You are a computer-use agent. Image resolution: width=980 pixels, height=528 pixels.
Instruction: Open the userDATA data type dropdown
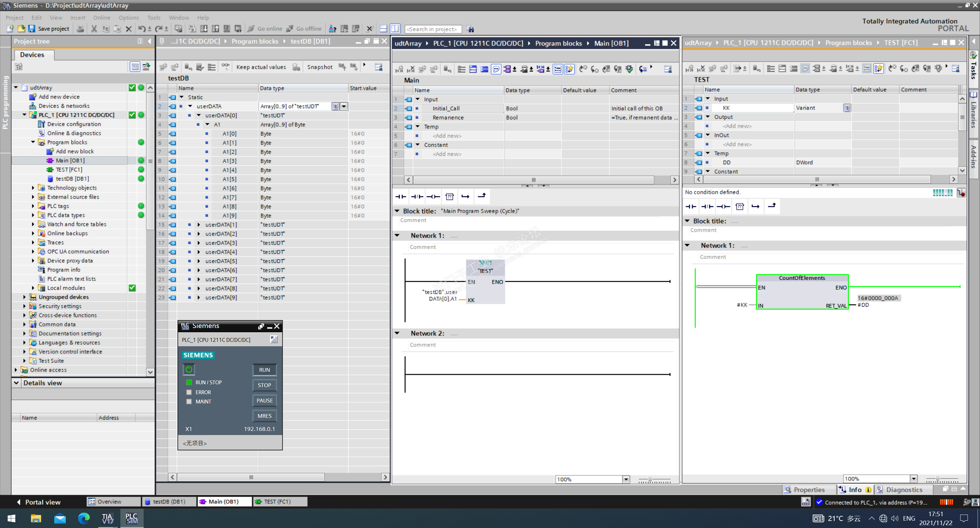pyautogui.click(x=344, y=106)
